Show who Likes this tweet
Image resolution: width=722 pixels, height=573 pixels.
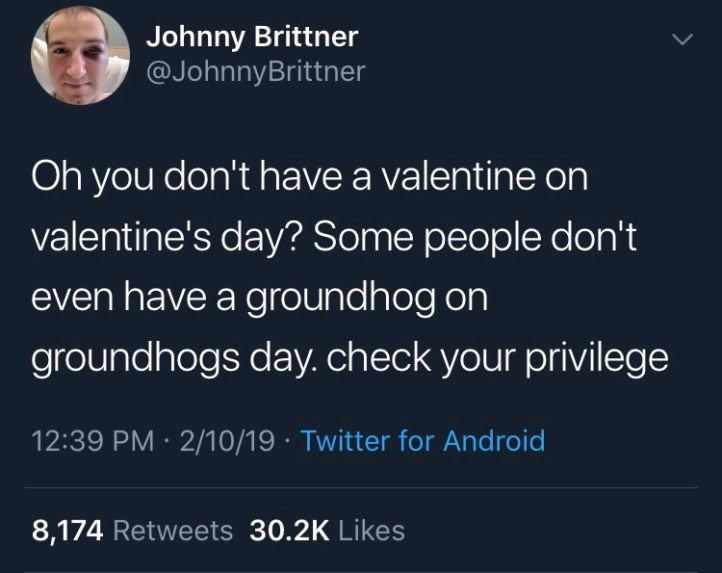371,530
